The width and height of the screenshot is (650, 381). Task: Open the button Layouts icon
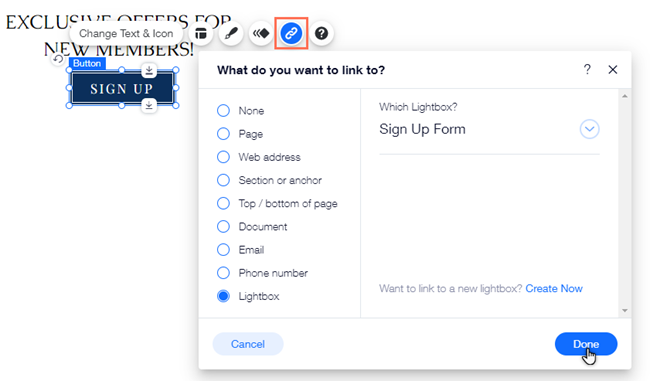coord(201,33)
